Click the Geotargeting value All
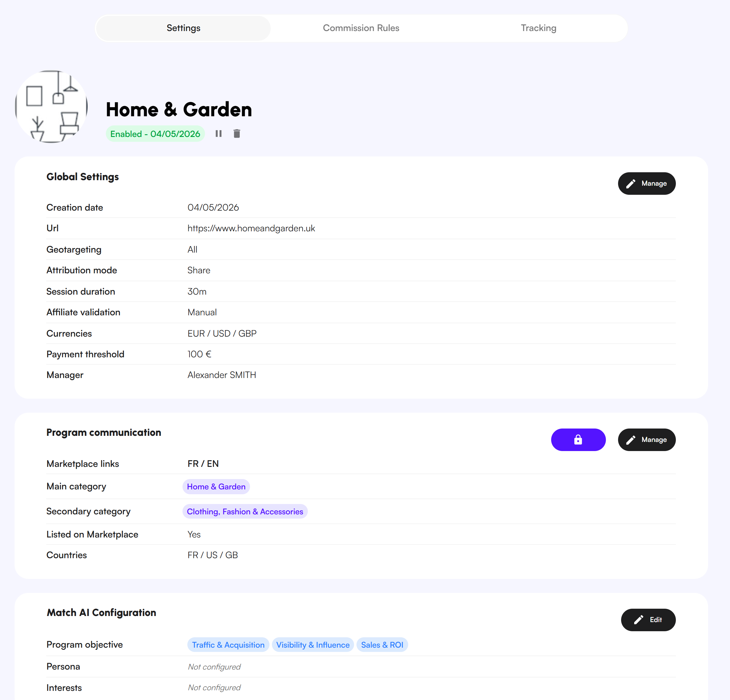 click(x=192, y=249)
